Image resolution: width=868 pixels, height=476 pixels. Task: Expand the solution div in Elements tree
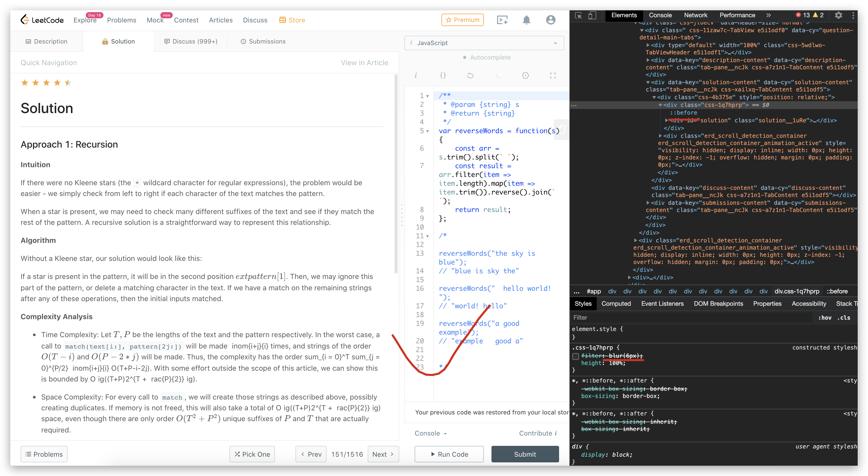(667, 120)
